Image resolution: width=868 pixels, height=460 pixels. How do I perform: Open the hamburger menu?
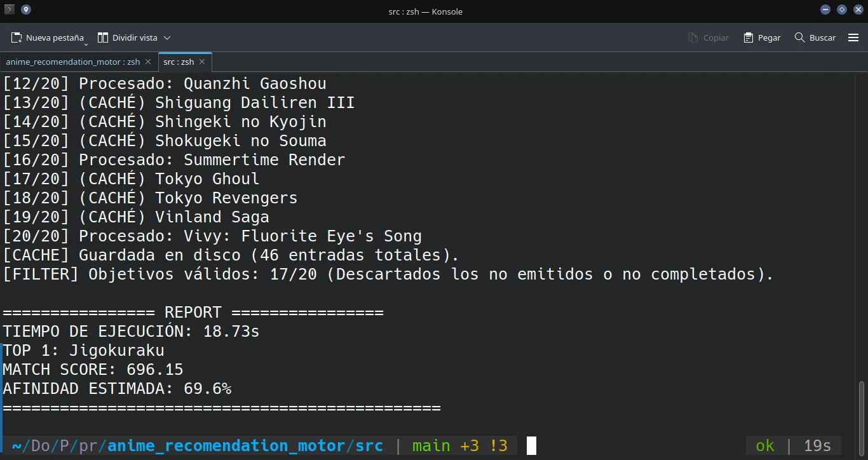[x=853, y=38]
